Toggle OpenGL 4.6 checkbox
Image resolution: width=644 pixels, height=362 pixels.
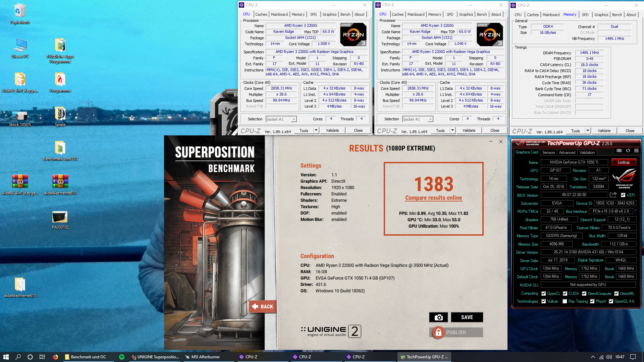[x=611, y=301]
